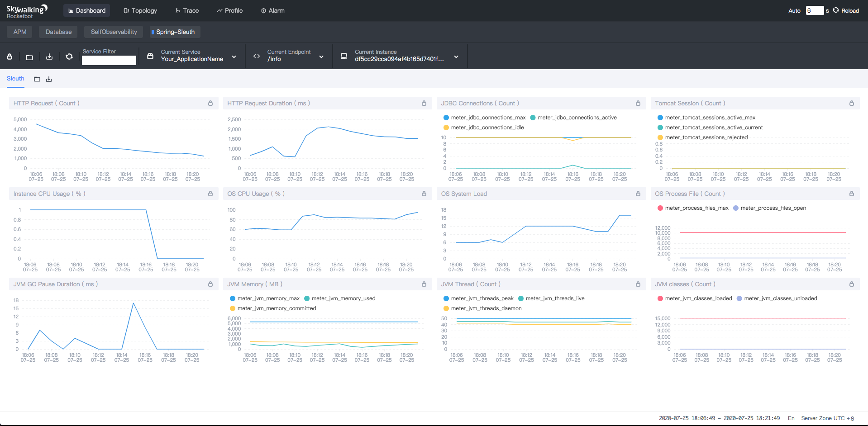
Task: Open the Topology menu item
Action: coord(140,10)
